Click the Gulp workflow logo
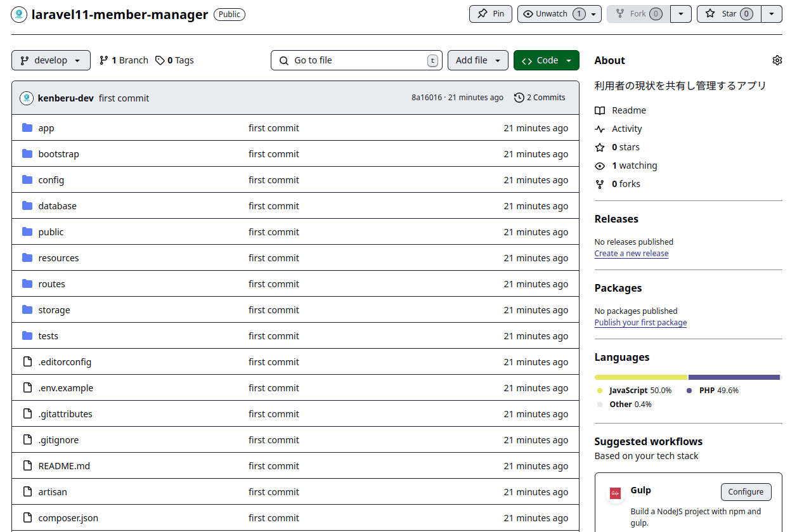This screenshot has height=532, width=797. pyautogui.click(x=615, y=493)
